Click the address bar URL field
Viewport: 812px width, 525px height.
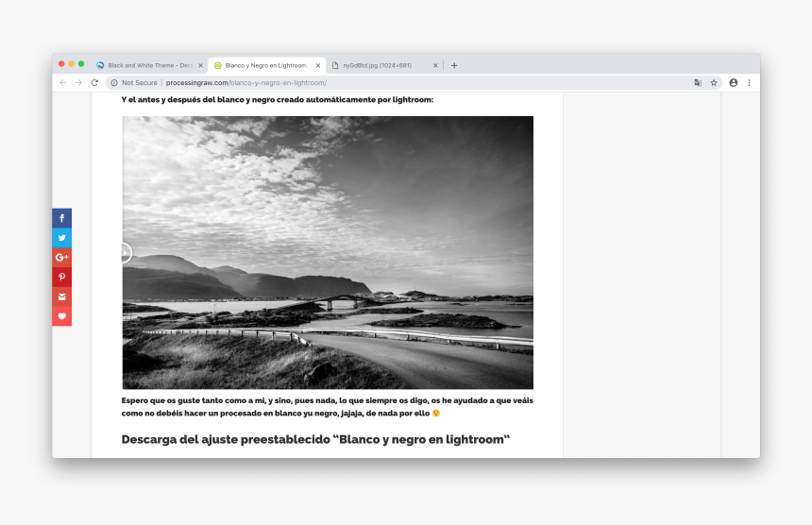(x=414, y=83)
